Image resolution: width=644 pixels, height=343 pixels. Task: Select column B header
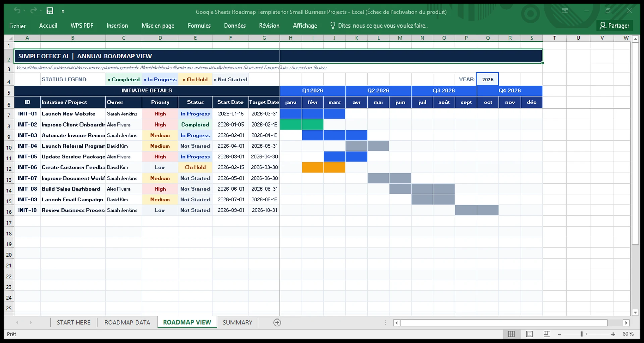point(73,38)
